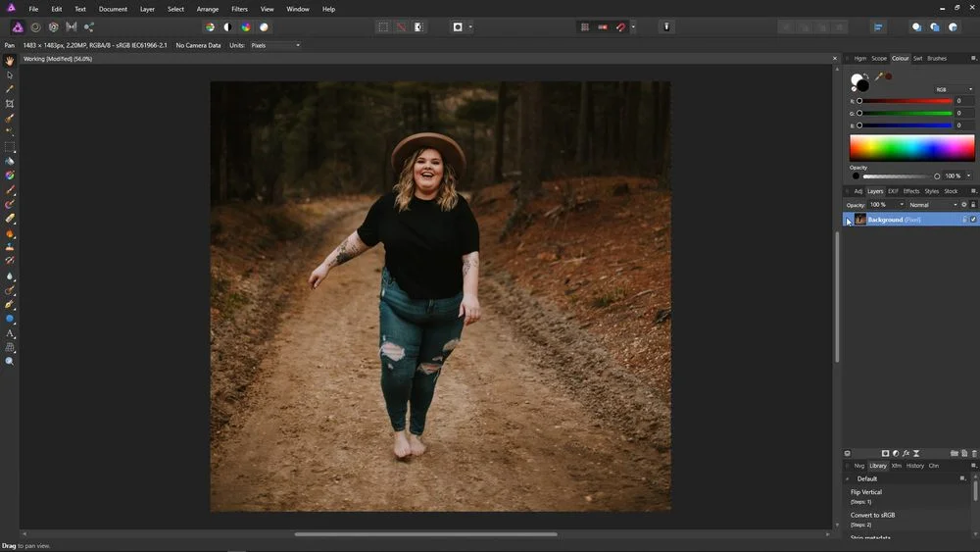Run the Convert to sRGB macro

coord(872,515)
